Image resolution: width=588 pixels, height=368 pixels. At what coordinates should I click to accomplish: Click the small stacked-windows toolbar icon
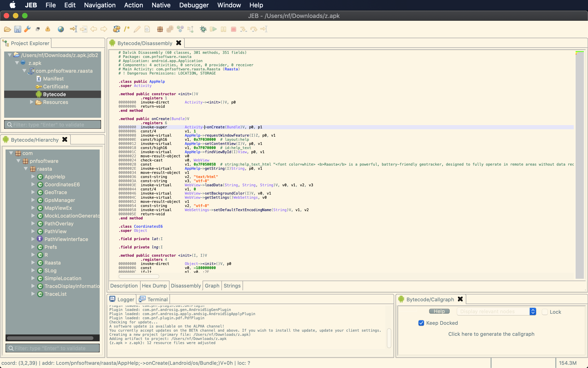38,29
